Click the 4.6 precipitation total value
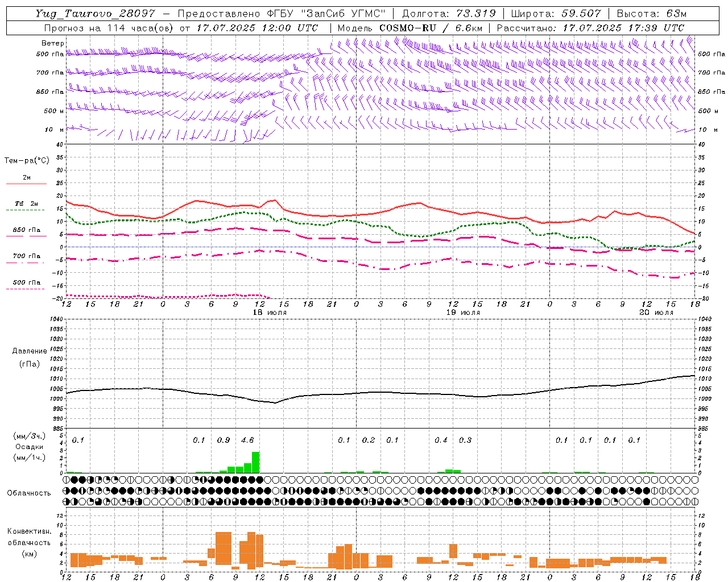 pos(247,440)
